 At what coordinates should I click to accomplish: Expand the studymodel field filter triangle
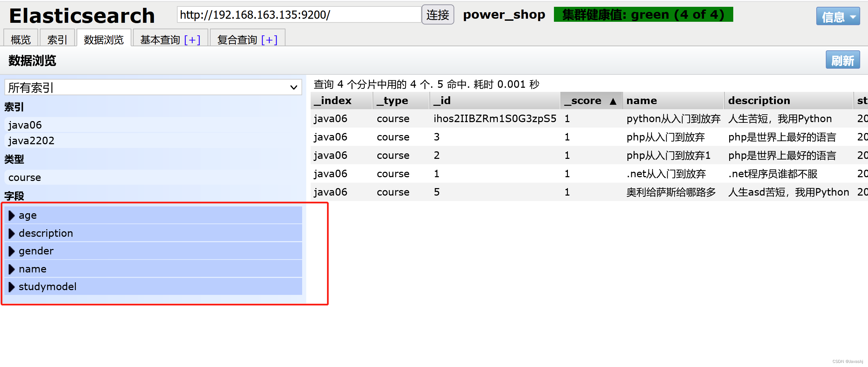click(x=12, y=287)
